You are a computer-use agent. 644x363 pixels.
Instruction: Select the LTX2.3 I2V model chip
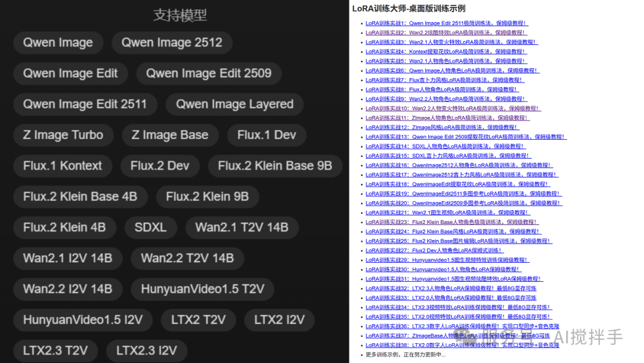pyautogui.click(x=147, y=351)
